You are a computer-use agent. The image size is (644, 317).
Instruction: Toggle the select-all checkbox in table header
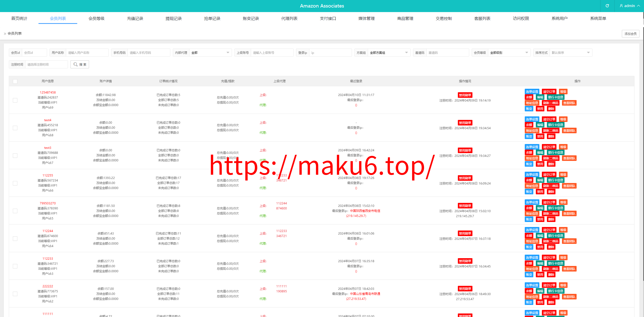click(15, 81)
